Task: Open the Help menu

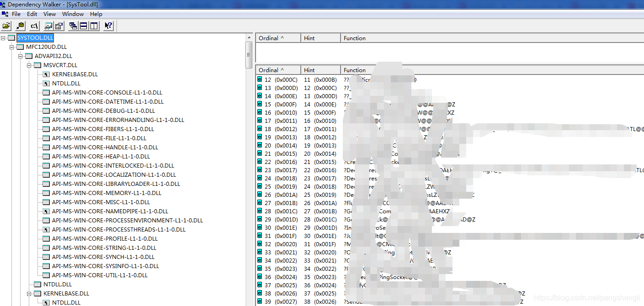Action: coord(96,14)
